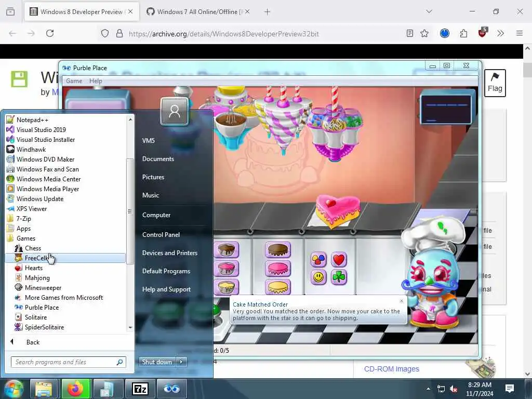Open File Explorer from the taskbar

point(44,389)
